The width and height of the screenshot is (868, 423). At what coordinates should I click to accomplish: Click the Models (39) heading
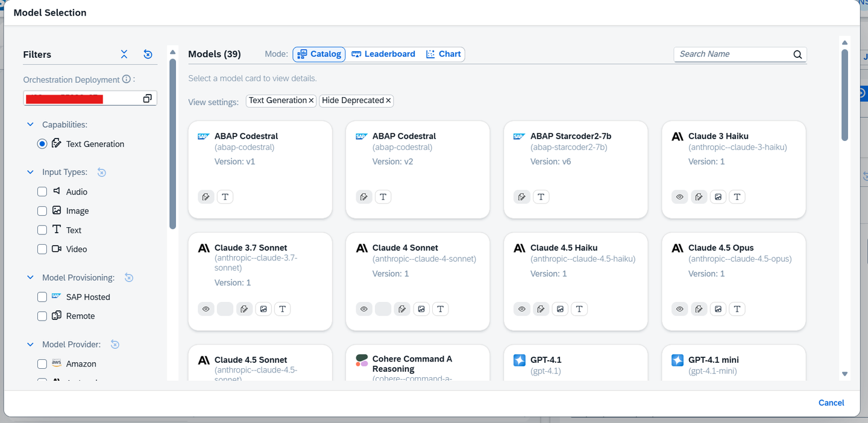click(x=215, y=54)
